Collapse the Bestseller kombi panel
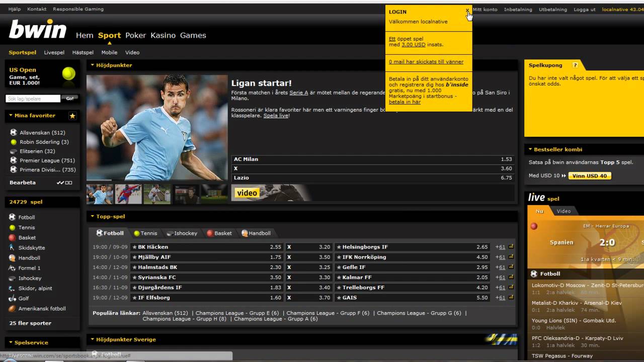This screenshot has height=362, width=644. (x=530, y=149)
